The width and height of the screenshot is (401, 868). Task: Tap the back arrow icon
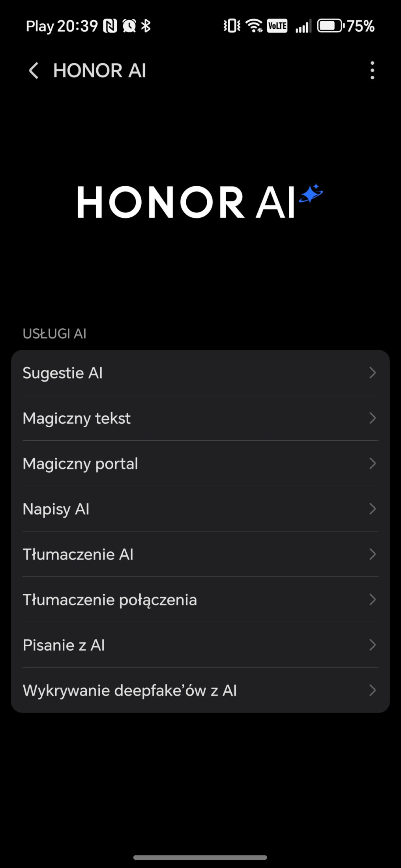34,71
